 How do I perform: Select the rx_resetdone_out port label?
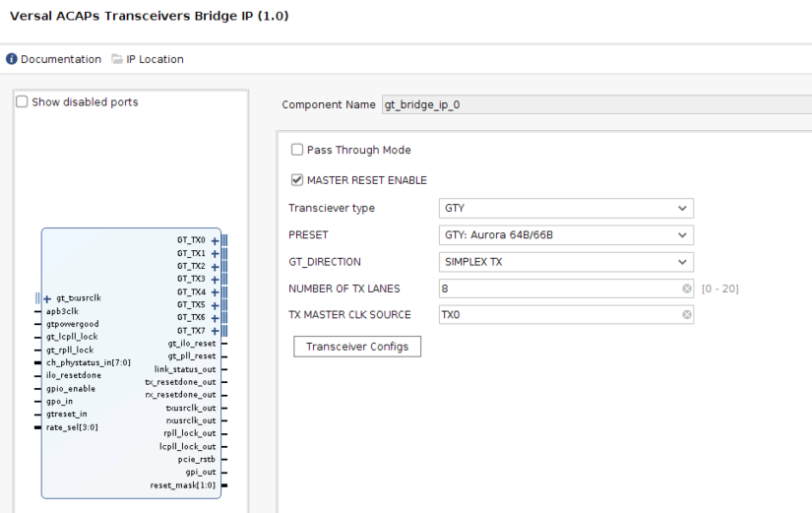point(180,395)
